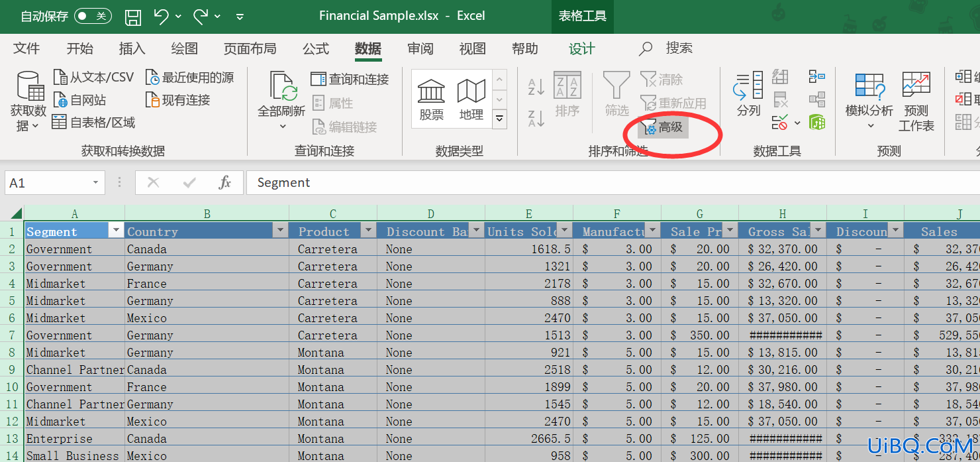Expand the Data Types gallery More button
Screen dimensions: 980x462
[500, 119]
